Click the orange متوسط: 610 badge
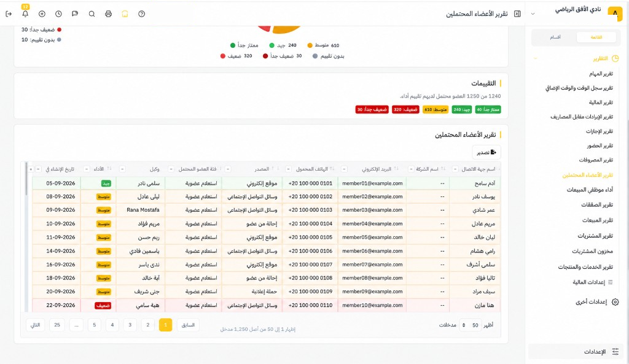 (x=436, y=109)
